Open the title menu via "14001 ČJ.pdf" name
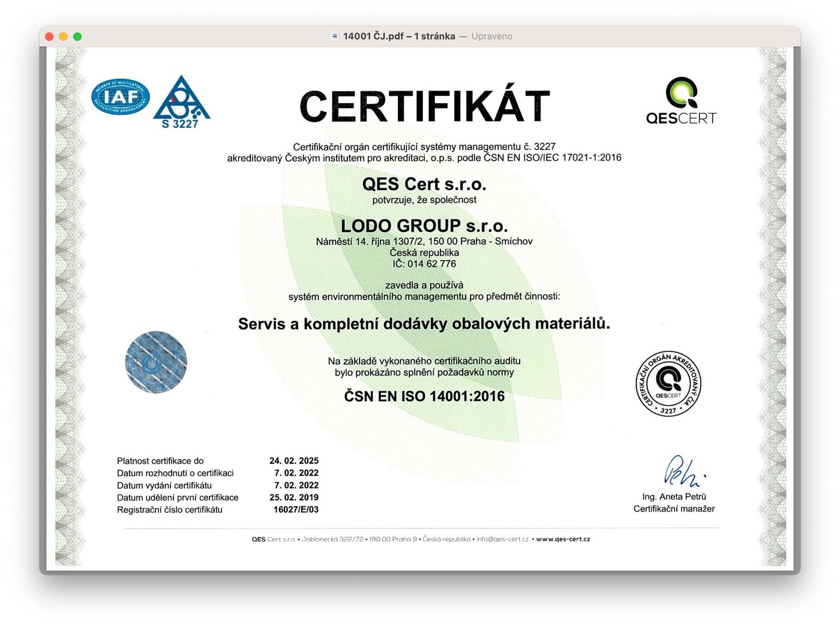Screen dimensions: 840x627 pyautogui.click(x=398, y=36)
